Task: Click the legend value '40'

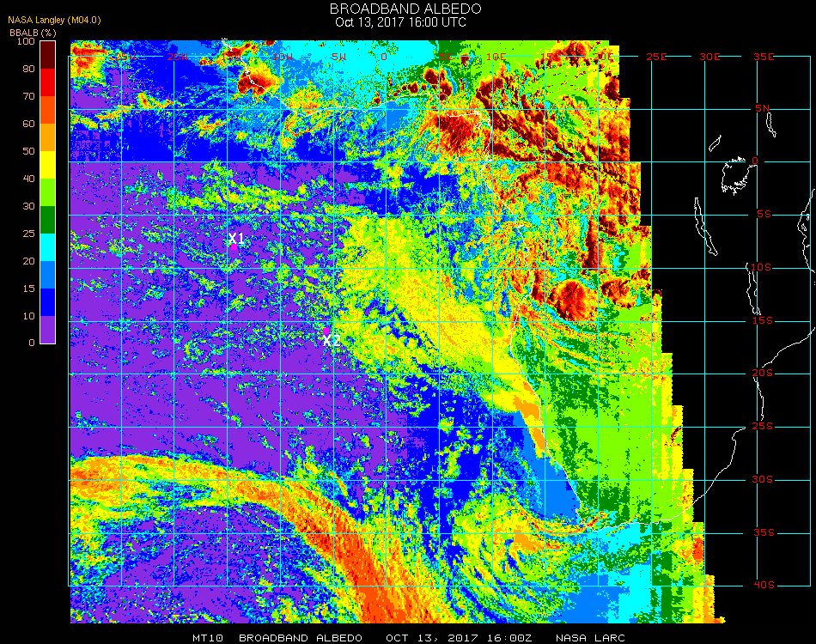Action: [x=28, y=179]
